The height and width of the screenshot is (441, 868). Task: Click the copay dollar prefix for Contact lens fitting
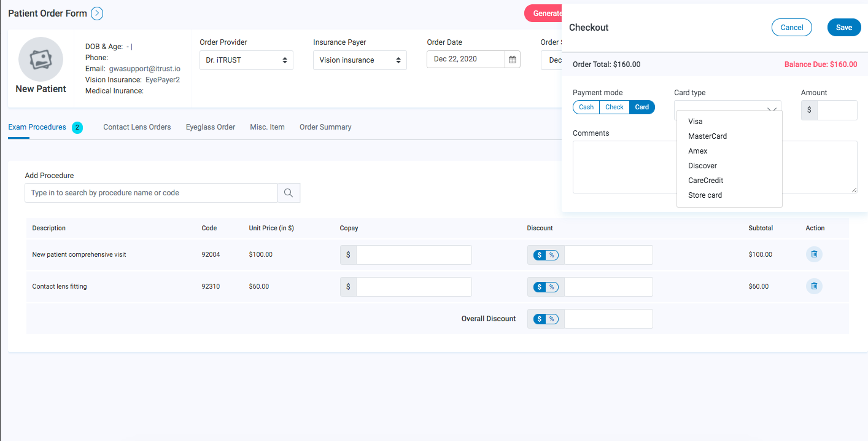(348, 286)
